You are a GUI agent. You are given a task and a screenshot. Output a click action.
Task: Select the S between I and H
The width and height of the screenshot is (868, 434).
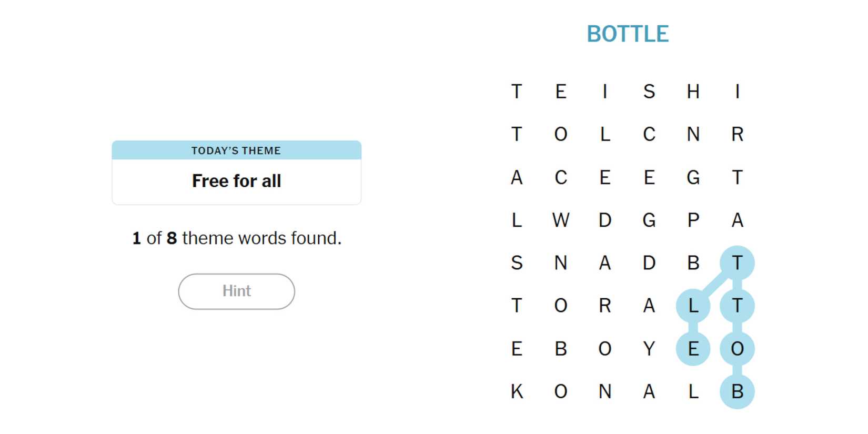(649, 92)
